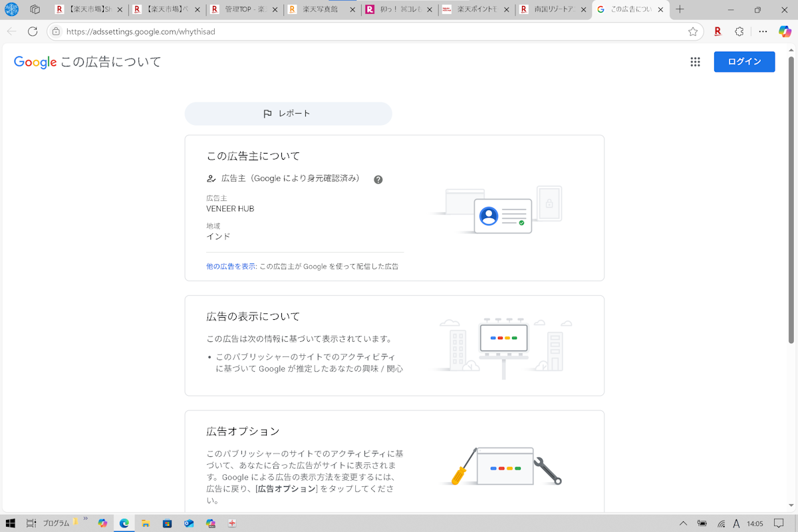Select the advertiser name VENEER HUB
The width and height of the screenshot is (798, 532).
(x=230, y=209)
